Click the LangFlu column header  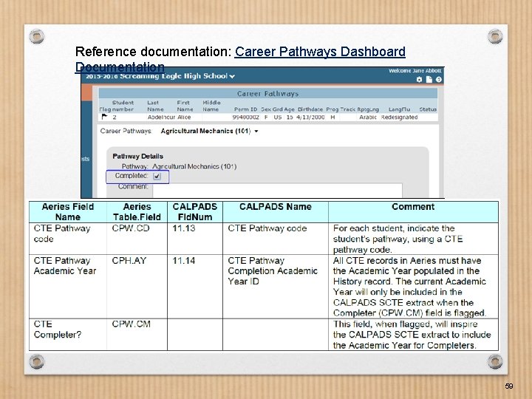pyautogui.click(x=399, y=109)
